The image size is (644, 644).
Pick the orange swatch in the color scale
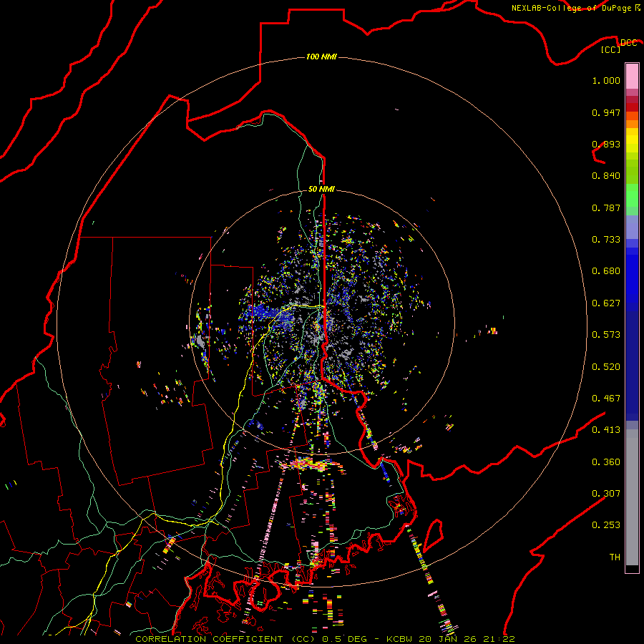632,124
